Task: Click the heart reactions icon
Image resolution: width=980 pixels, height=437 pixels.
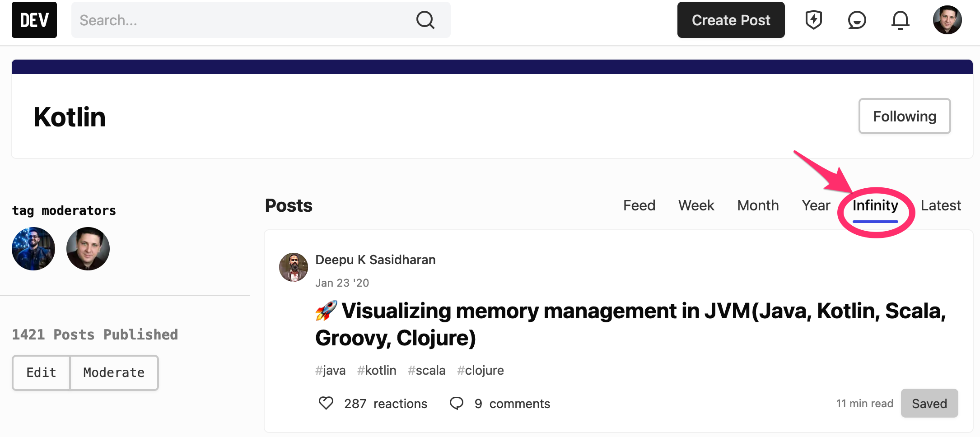Action: point(326,403)
